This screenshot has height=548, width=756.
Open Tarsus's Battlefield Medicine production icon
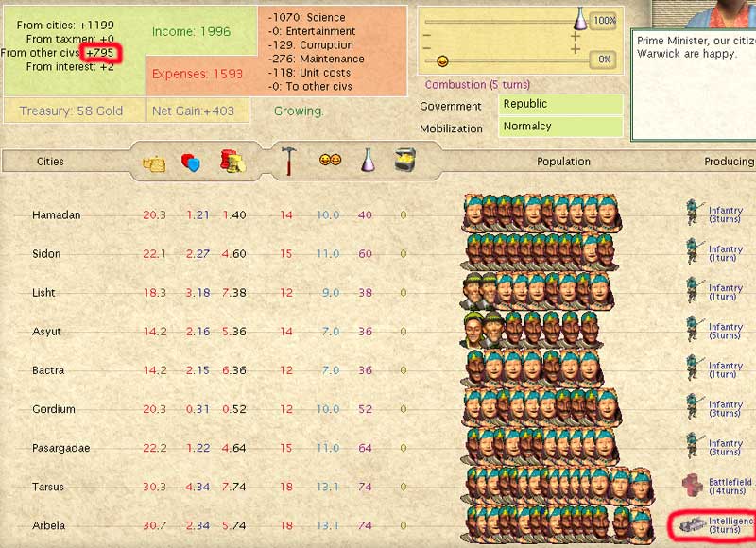click(693, 485)
